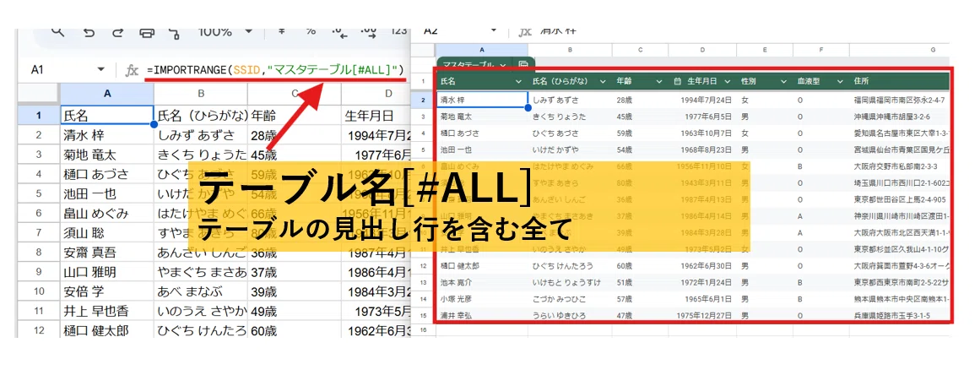Image resolution: width=980 pixels, height=386 pixels.
Task: Open 氏名 column dropdown in master table
Action: [518, 81]
